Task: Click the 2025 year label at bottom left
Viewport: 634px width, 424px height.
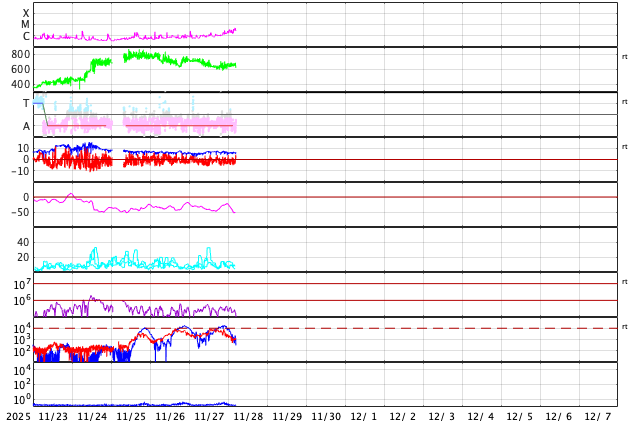Action: [19, 416]
